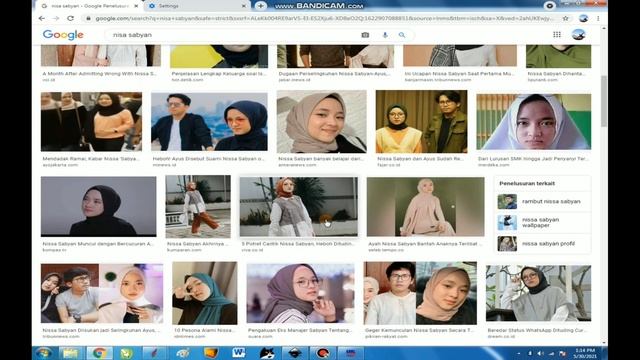Open 'Heboh! Ayus Disebut Suami Nissa Sabyan' image
Image resolution: width=640 pixels, height=360 pixels.
[x=209, y=122]
